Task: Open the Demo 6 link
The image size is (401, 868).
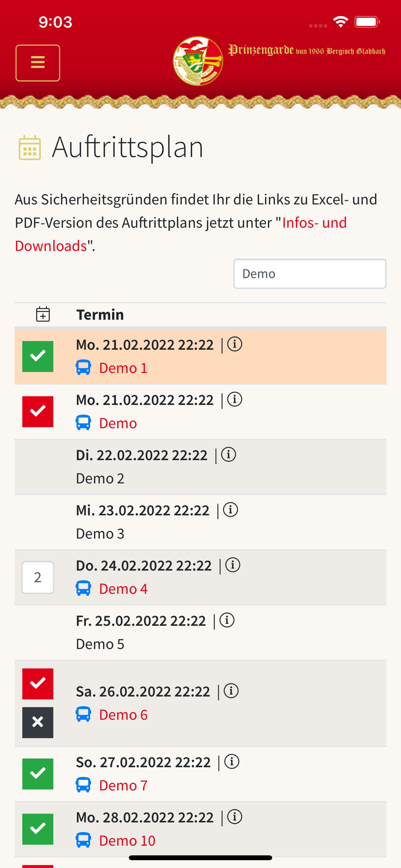Action: point(123,714)
